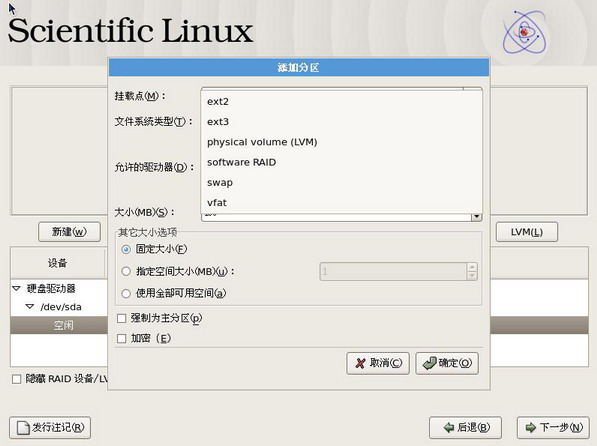Click the 添加分区 dialog title bar
The image size is (597, 446).
pyautogui.click(x=299, y=68)
